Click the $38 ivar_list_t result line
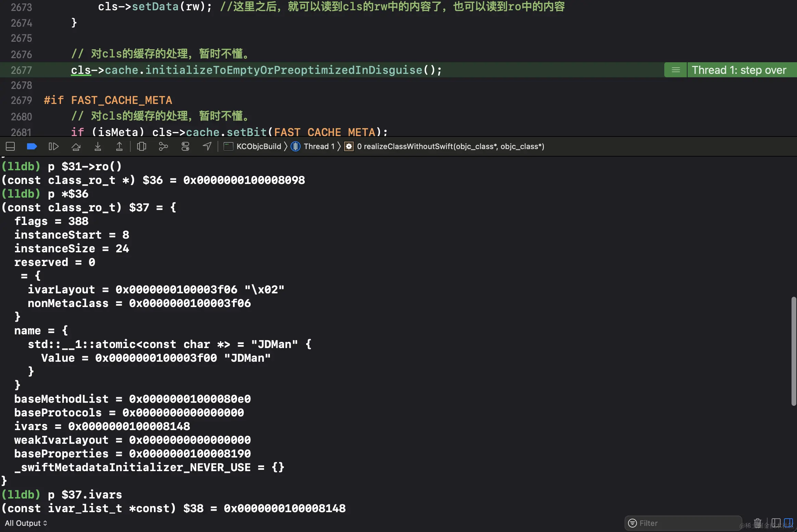Image resolution: width=797 pixels, height=532 pixels. click(173, 508)
